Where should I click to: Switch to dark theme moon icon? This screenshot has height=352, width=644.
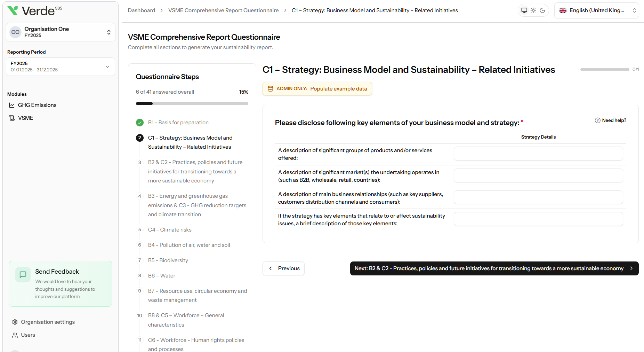[542, 10]
